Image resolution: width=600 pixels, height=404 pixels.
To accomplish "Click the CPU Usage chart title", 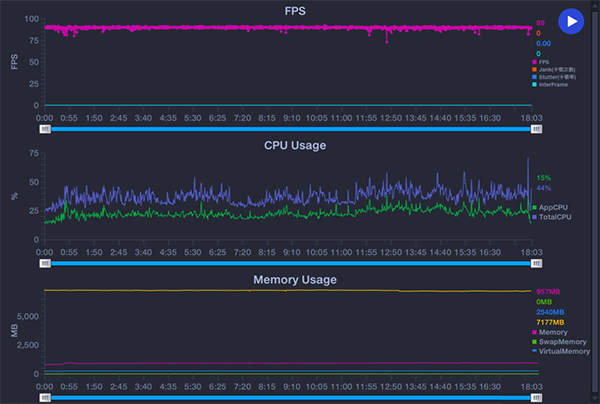I will (x=294, y=145).
